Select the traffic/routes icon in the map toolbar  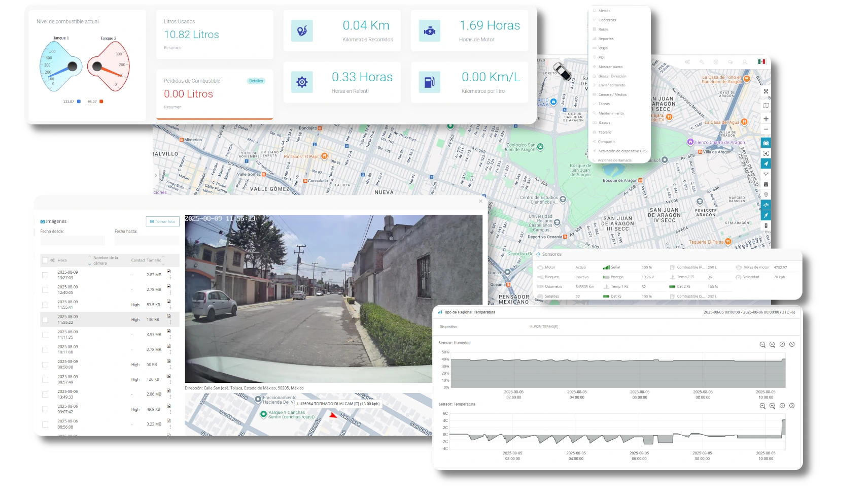[766, 184]
